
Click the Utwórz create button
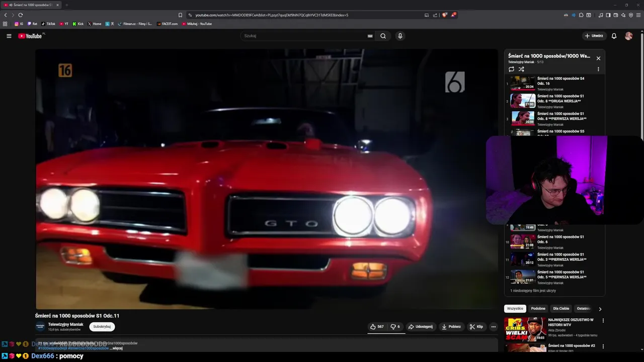594,36
